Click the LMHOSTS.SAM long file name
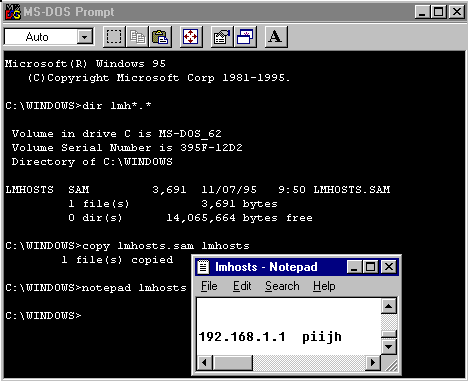The width and height of the screenshot is (468, 381). [352, 190]
